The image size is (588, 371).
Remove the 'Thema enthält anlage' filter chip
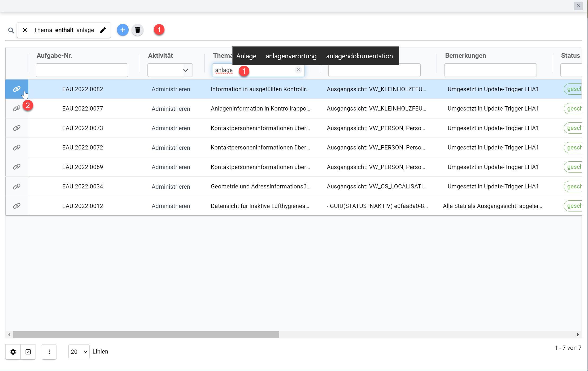pos(25,30)
